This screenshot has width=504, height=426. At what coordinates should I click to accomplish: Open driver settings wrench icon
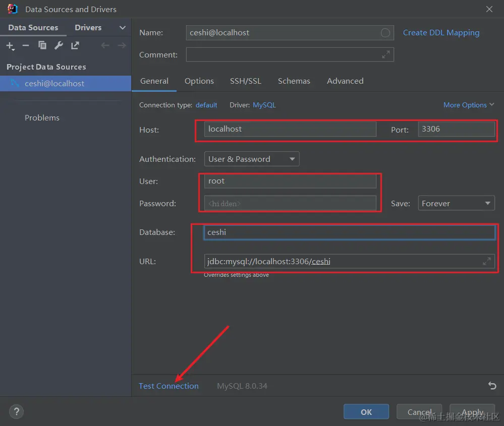click(x=59, y=45)
